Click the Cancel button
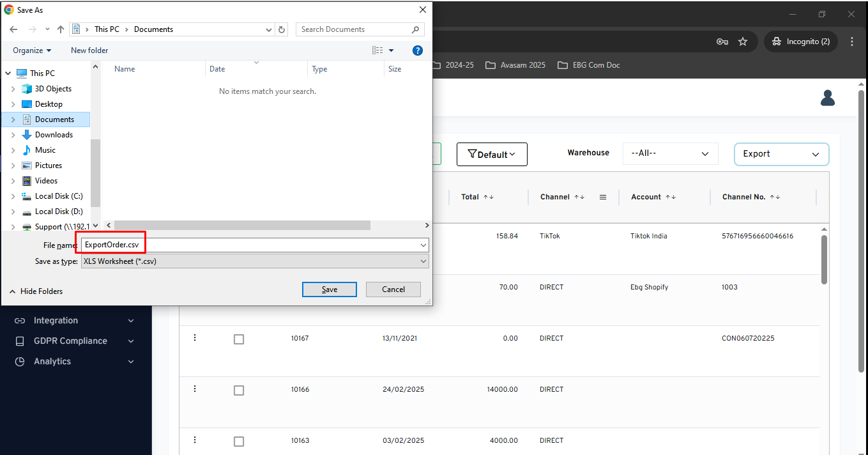The height and width of the screenshot is (455, 868). (393, 289)
